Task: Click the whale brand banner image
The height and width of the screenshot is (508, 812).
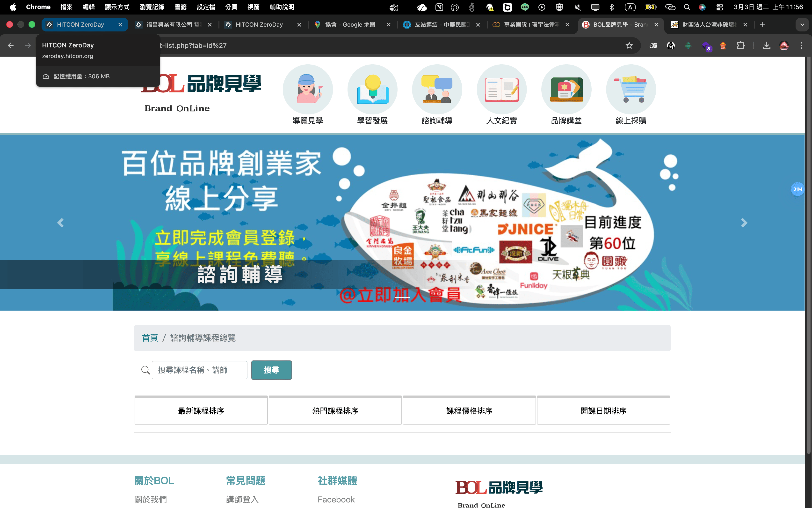Action: [x=402, y=222]
